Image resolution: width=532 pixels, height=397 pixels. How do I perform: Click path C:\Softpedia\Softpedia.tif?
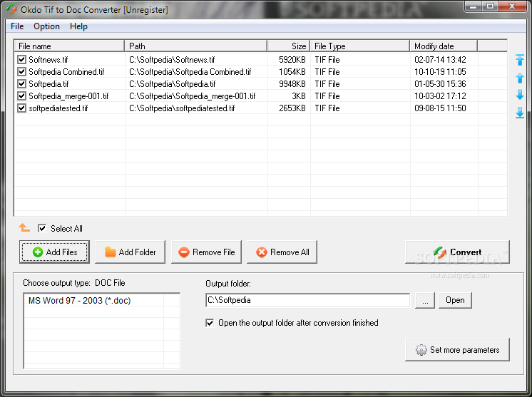click(x=173, y=83)
